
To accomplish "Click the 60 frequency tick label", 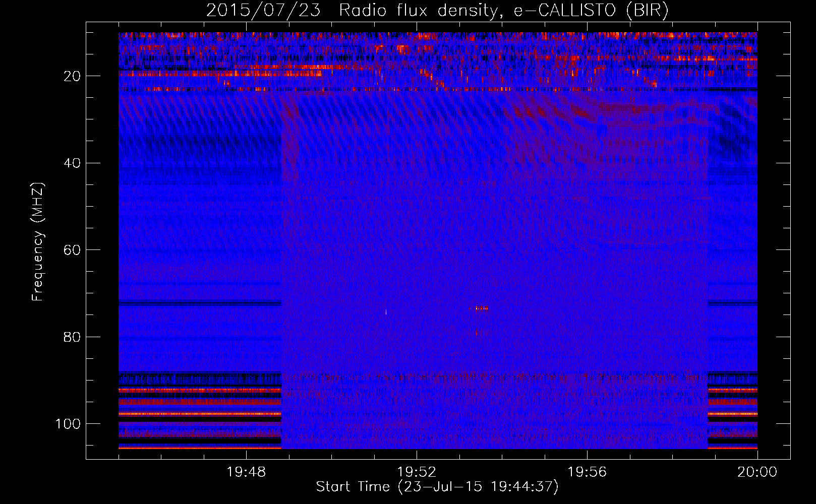I will (x=72, y=250).
